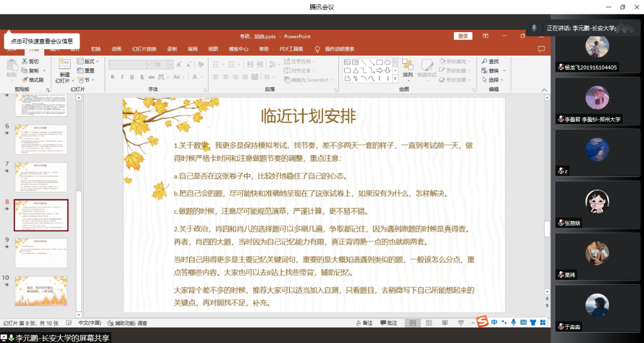Click the Cut (剪切) scissors icon
The height and width of the screenshot is (343, 644).
(x=24, y=61)
